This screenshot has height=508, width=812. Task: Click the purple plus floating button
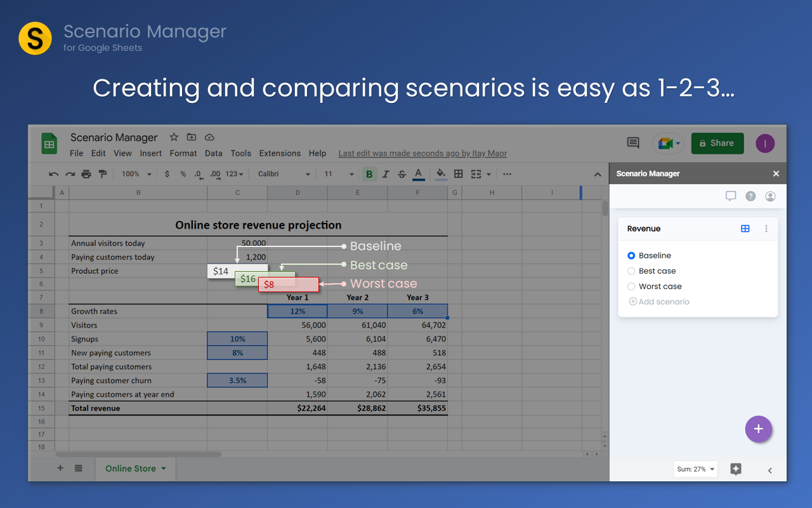758,429
